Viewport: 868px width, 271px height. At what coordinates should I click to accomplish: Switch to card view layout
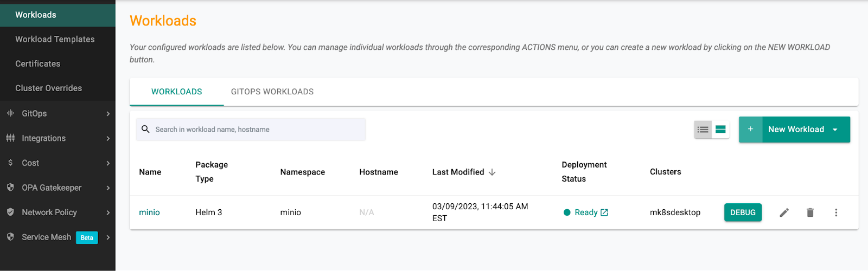720,130
